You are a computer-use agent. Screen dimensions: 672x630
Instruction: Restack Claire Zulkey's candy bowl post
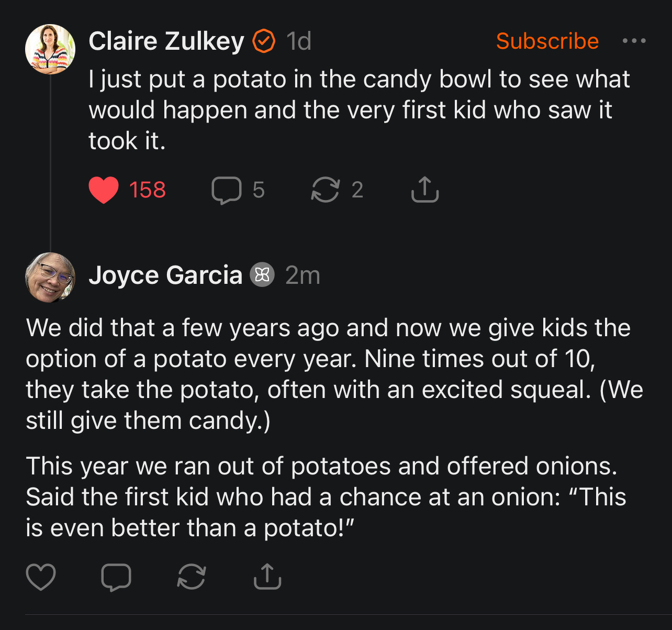325,190
